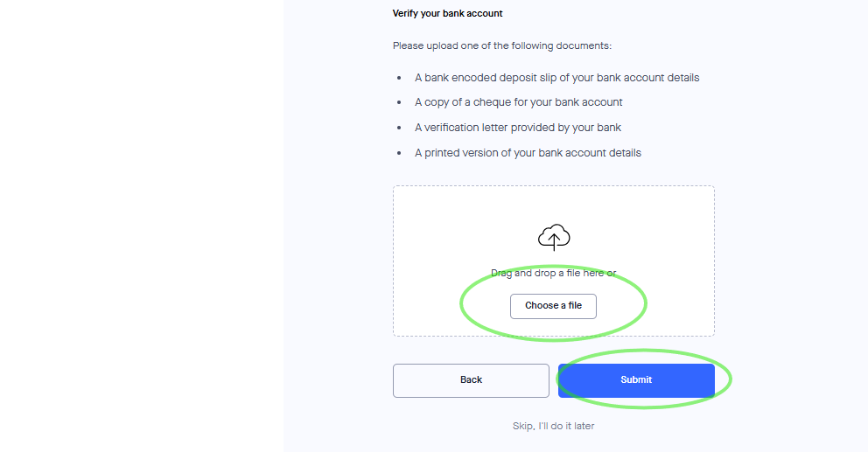Click the blank white panel on the left
The width and height of the screenshot is (868, 452).
(x=140, y=227)
